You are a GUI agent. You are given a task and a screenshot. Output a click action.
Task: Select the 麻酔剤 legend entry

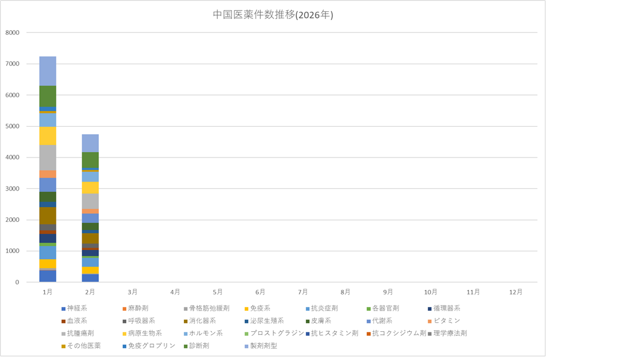138,308
